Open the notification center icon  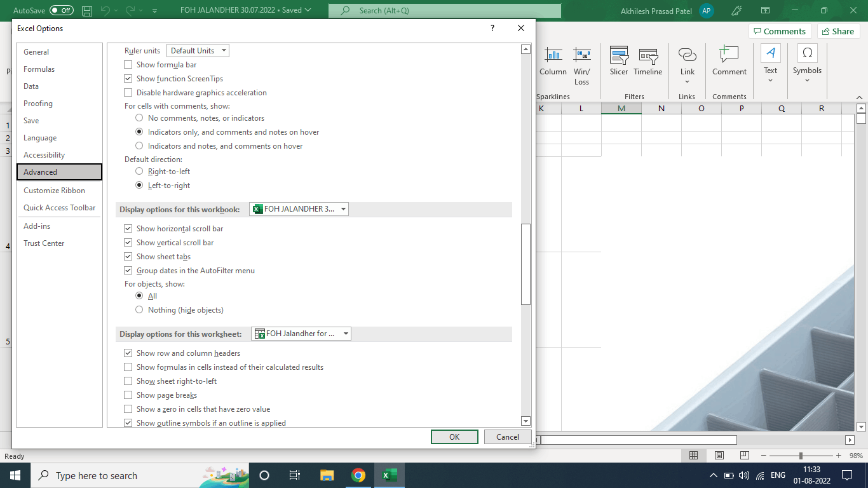click(846, 475)
